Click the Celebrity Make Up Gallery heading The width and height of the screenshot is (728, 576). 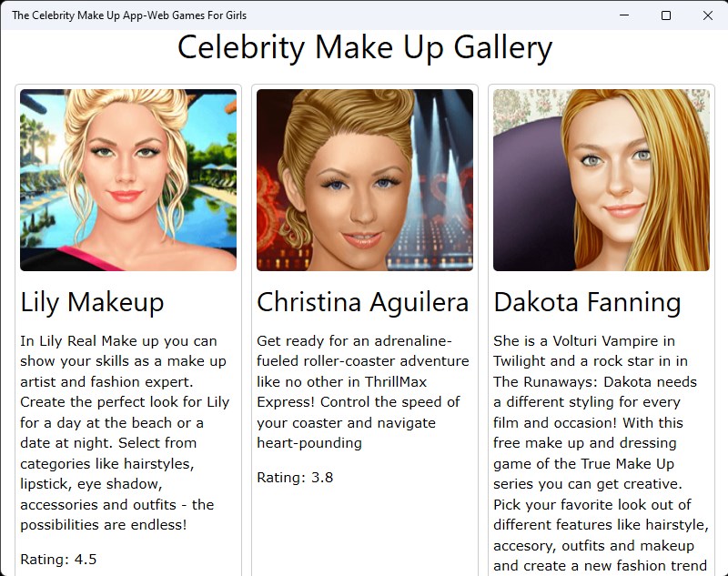tap(365, 47)
